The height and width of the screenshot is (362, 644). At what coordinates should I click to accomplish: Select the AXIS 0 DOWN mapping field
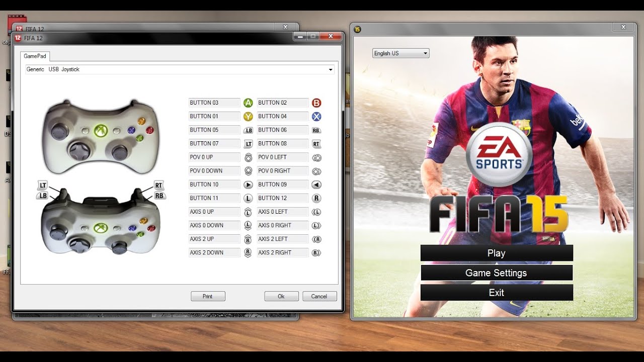pyautogui.click(x=214, y=225)
